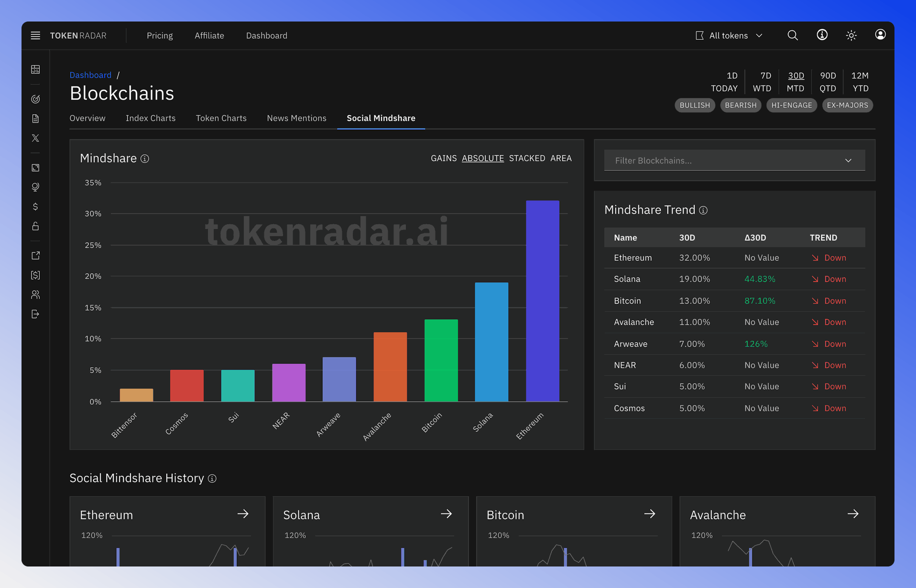Viewport: 916px width, 588px height.
Task: Switch chart to ABSOLUTE view
Action: [483, 158]
